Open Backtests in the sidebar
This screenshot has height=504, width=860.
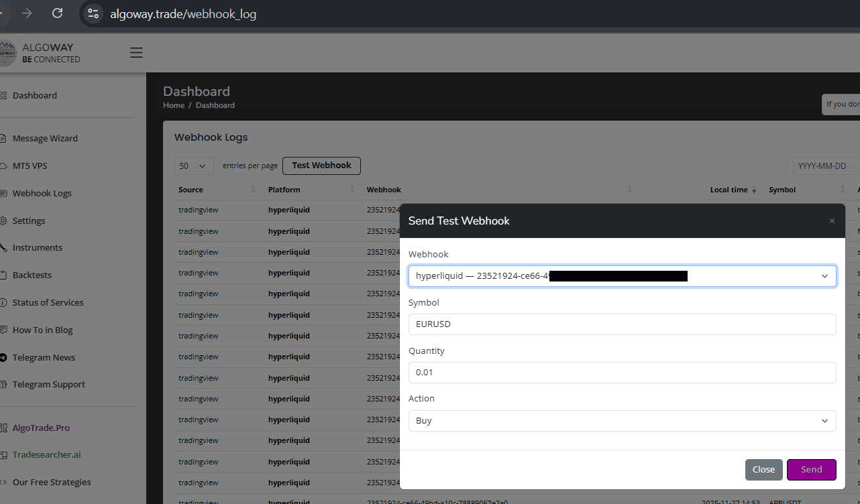(32, 275)
